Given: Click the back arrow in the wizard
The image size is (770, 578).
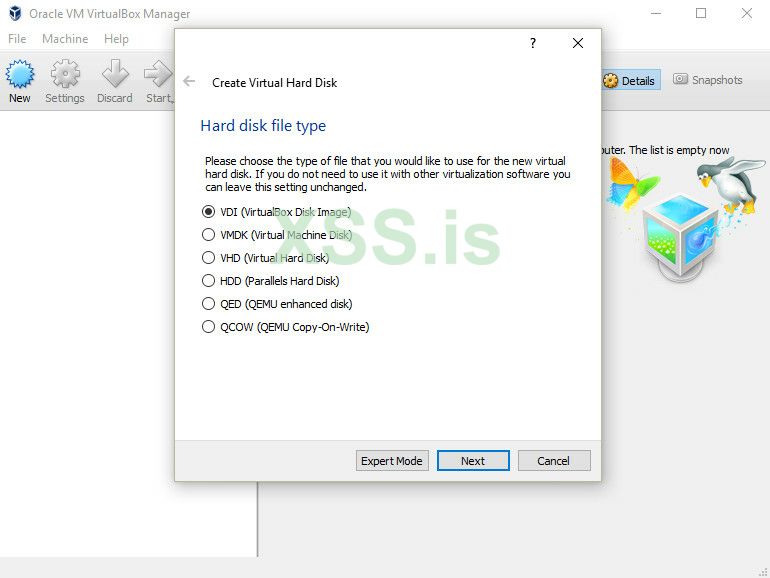Looking at the screenshot, I should pyautogui.click(x=189, y=82).
